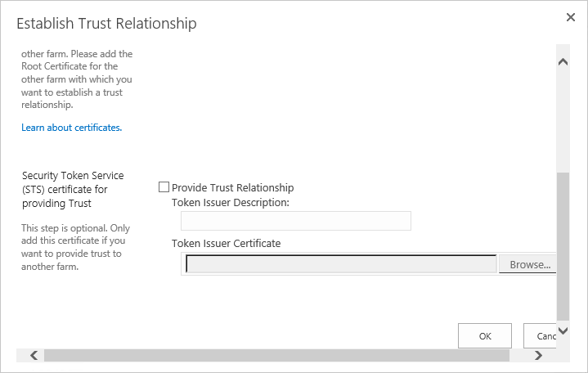Click the Provide Trust Relationship label text
This screenshot has width=588, height=373.
[232, 187]
